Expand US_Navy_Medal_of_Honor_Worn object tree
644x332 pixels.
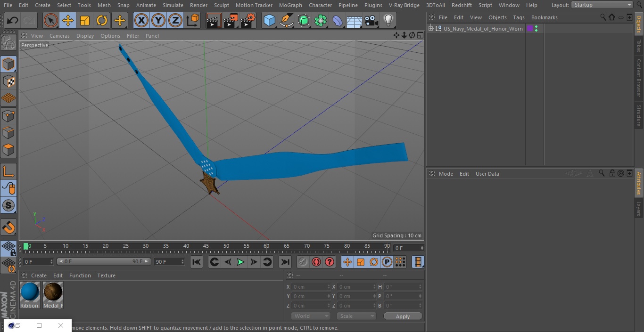[431, 29]
